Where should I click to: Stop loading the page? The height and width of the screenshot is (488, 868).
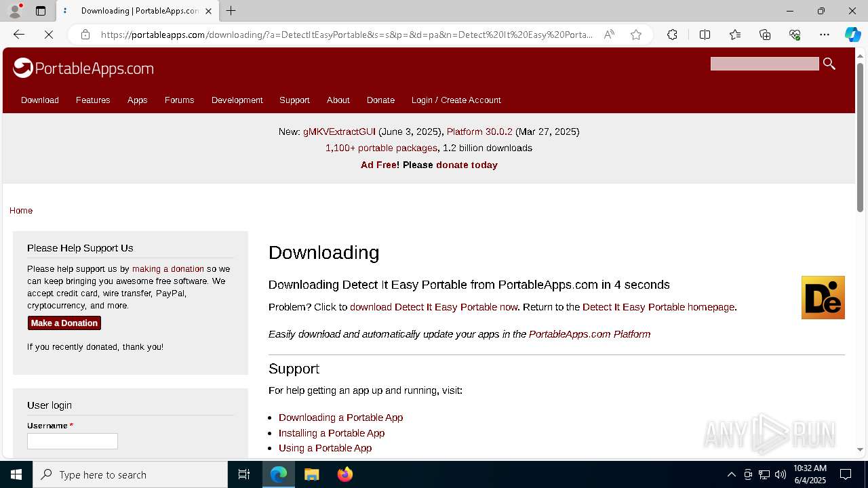(x=49, y=35)
